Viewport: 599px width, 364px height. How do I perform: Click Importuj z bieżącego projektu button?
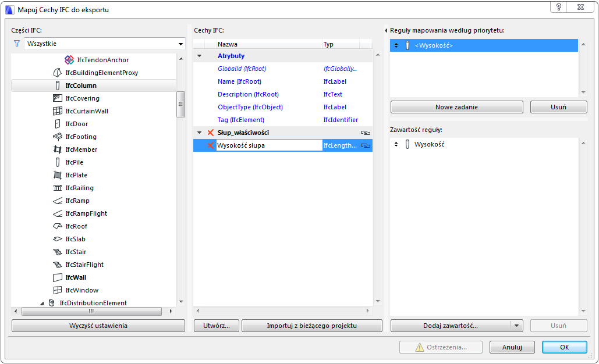coord(311,326)
